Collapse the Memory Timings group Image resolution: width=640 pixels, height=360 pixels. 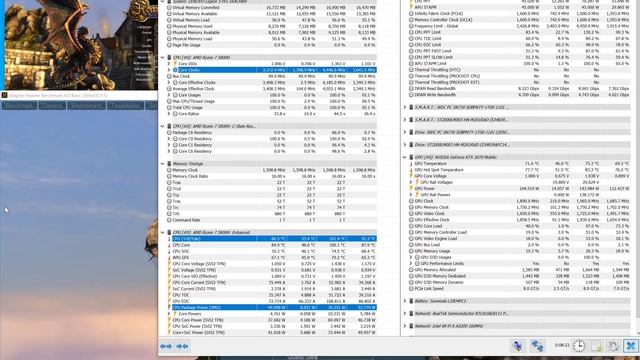click(162, 164)
